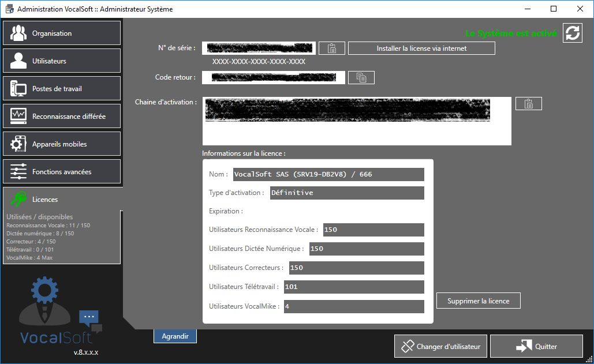Click the version label v.8.x.x.x

[x=86, y=352]
